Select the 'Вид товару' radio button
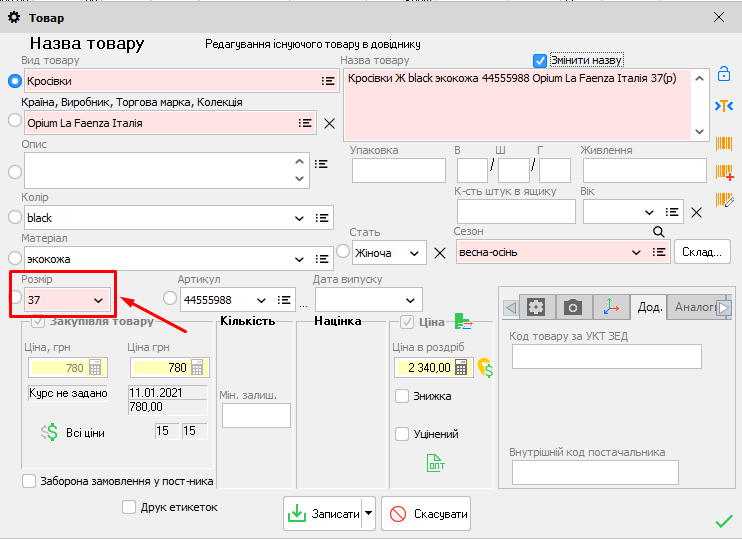The height and width of the screenshot is (539, 742). click(x=14, y=81)
